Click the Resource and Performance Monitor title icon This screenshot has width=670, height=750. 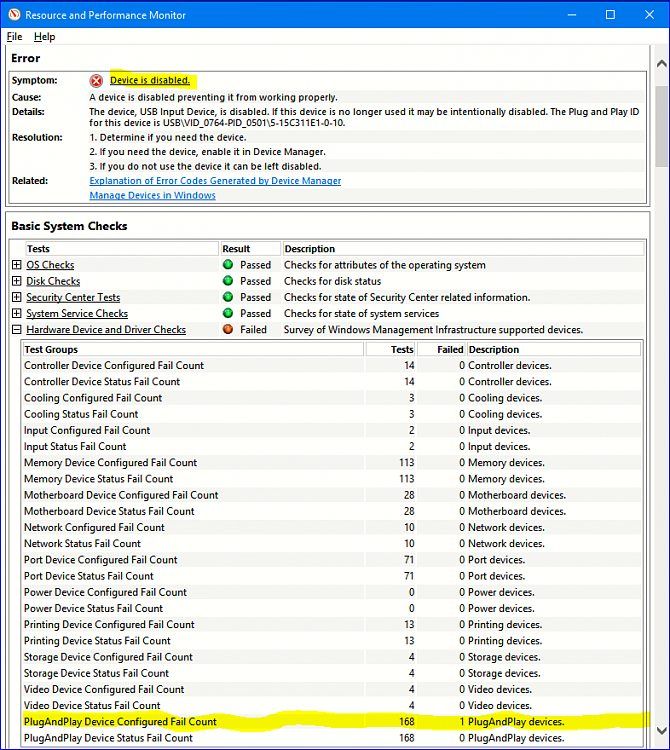click(14, 15)
